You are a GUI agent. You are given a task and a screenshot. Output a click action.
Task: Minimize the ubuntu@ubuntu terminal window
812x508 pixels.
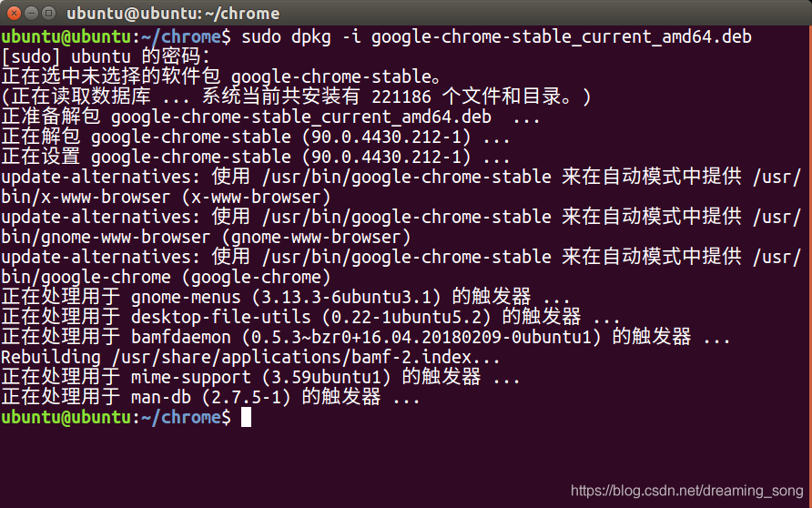[x=32, y=13]
